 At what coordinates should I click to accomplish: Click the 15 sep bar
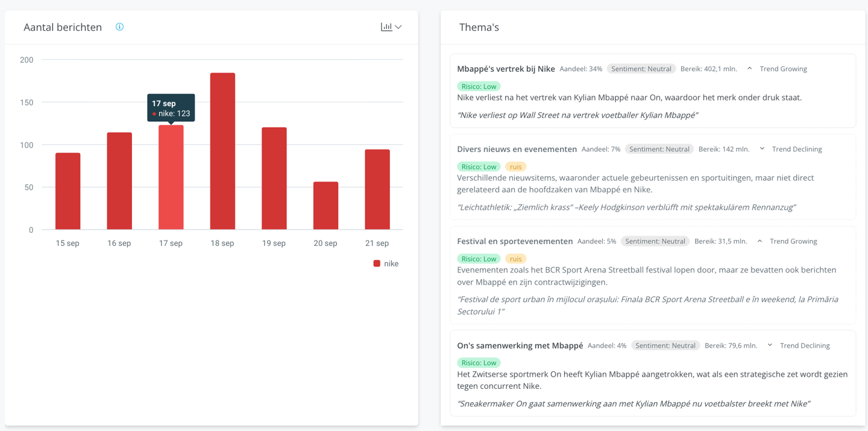68,191
